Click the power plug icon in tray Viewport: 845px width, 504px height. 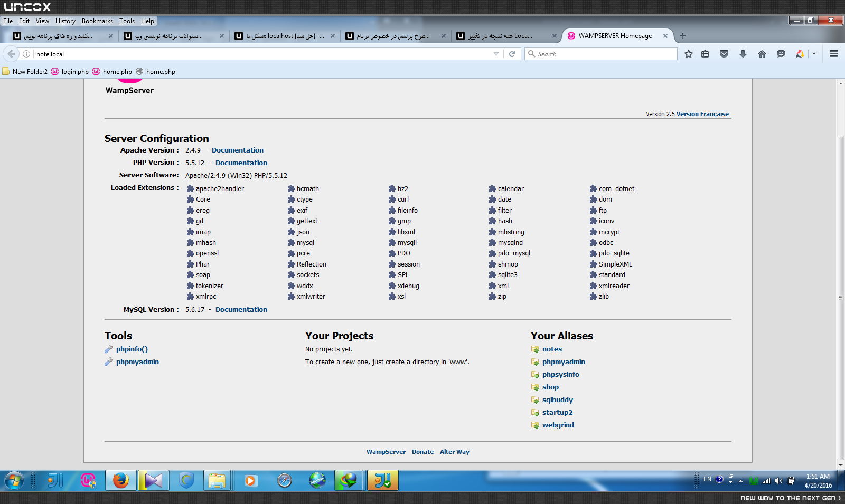(791, 481)
